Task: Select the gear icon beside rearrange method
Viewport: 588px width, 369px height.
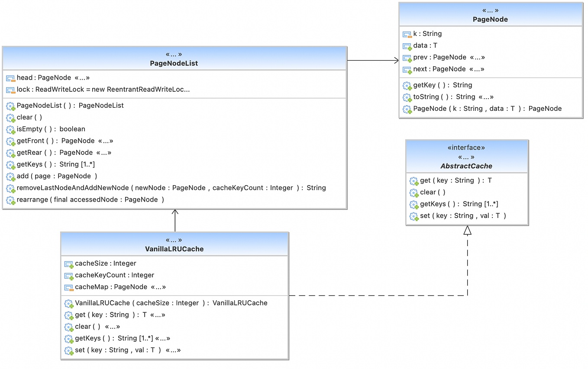Action: (x=10, y=199)
